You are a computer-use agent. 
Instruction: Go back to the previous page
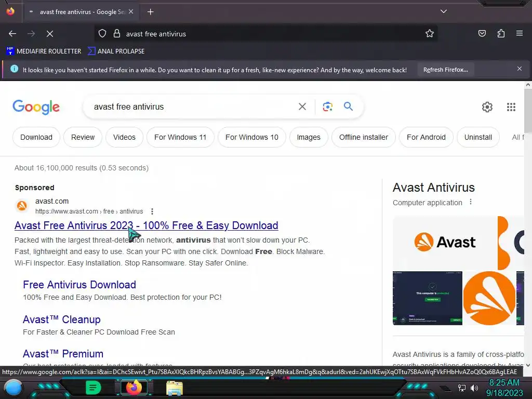click(12, 34)
